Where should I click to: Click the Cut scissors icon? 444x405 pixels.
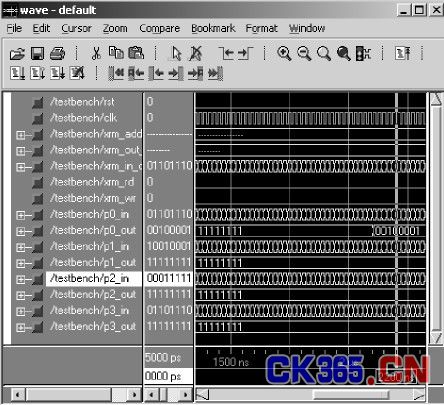96,53
